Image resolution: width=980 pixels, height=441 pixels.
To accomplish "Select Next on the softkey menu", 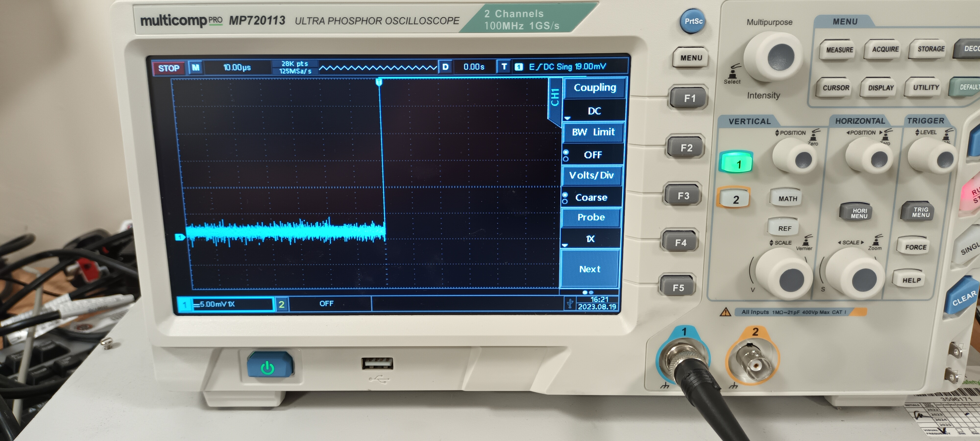I will tap(589, 269).
